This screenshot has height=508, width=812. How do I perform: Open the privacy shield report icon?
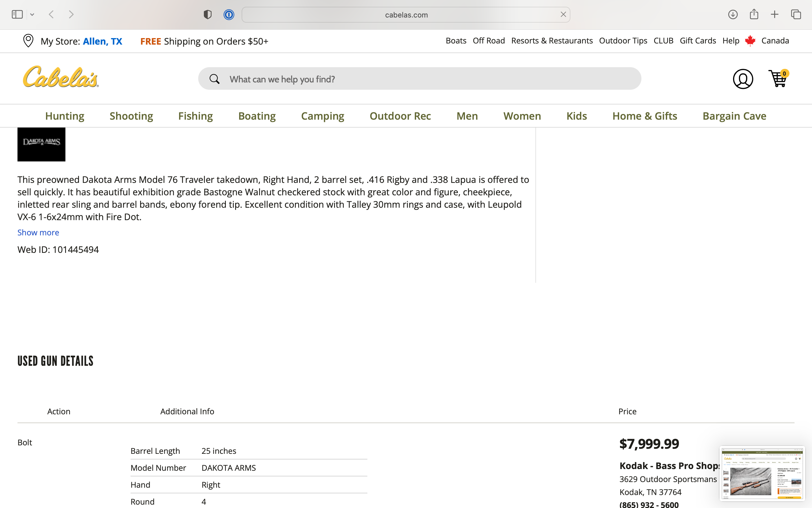208,14
